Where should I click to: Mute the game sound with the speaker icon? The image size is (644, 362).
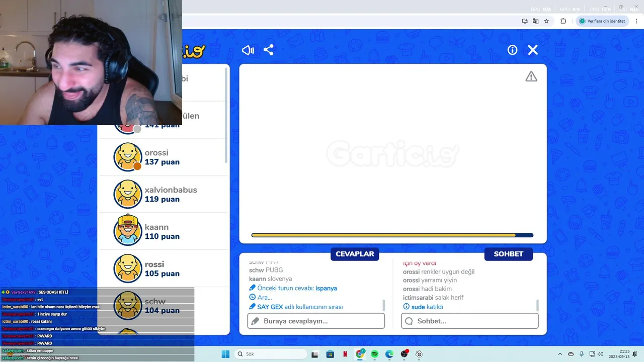[248, 50]
